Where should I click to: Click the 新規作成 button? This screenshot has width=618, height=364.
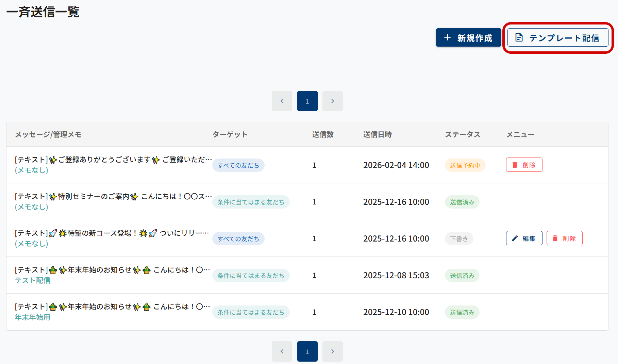point(468,38)
